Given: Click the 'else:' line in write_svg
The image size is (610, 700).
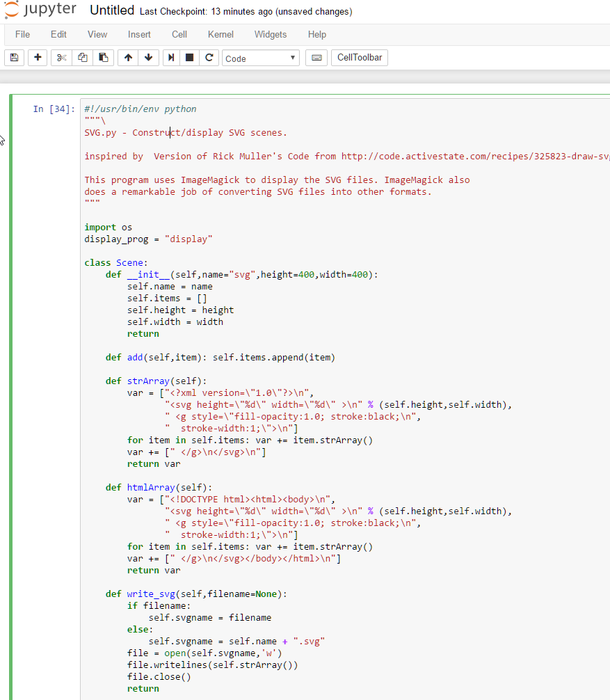Looking at the screenshot, I should [x=140, y=630].
